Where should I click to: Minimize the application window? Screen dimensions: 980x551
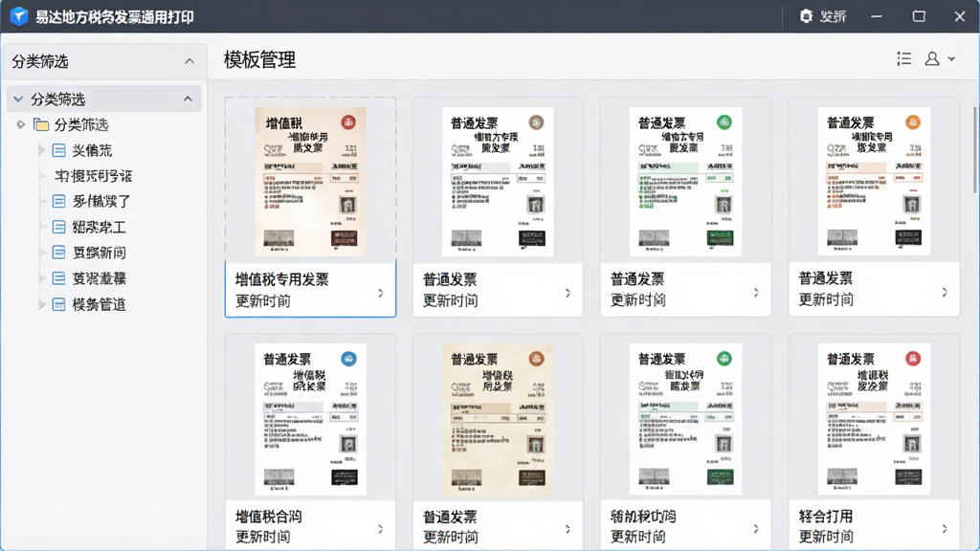tap(877, 16)
